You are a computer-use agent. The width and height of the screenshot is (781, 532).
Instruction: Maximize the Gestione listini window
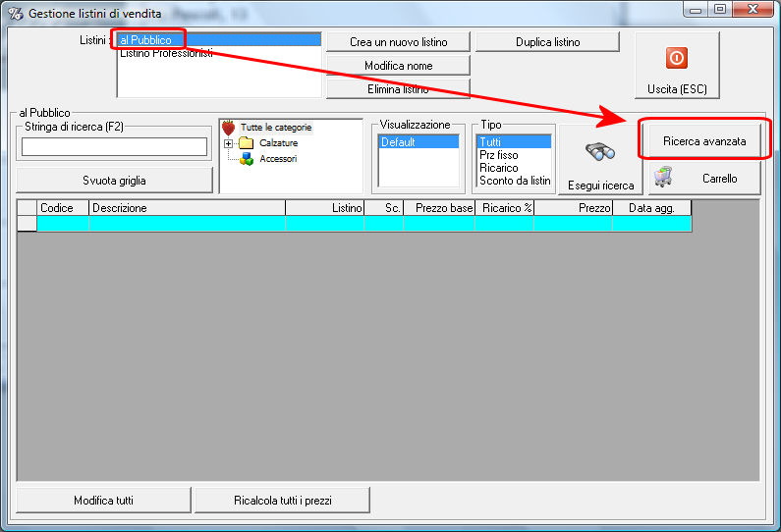click(x=720, y=9)
